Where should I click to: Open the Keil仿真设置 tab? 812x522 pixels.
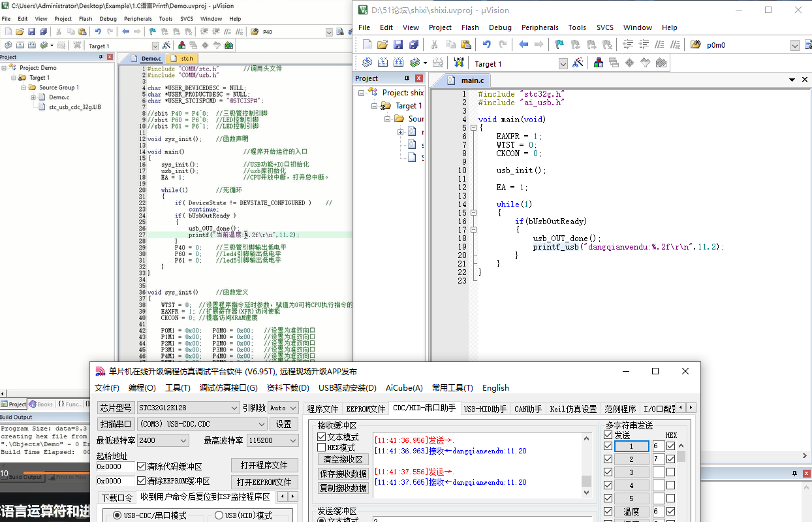pyautogui.click(x=574, y=409)
